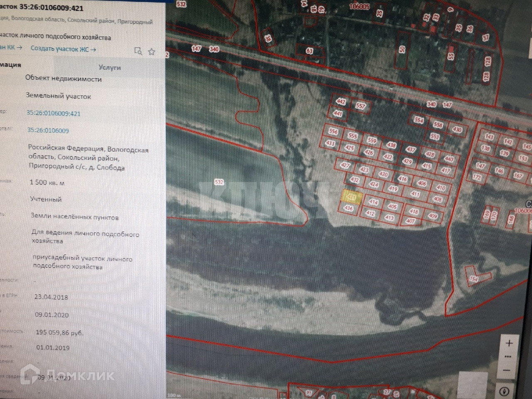Image resolution: width=532 pixels, height=399 pixels.
Task: Select parcel 432 on the map
Action: 355,180
